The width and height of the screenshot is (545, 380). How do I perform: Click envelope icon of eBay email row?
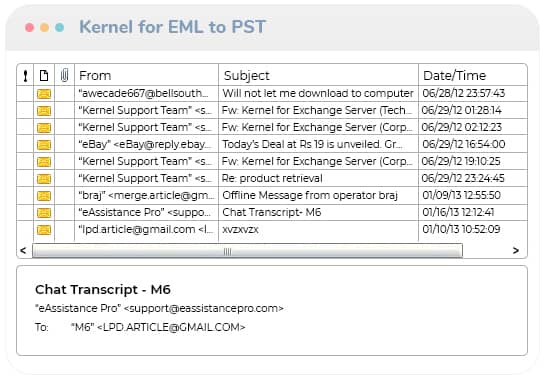click(44, 145)
